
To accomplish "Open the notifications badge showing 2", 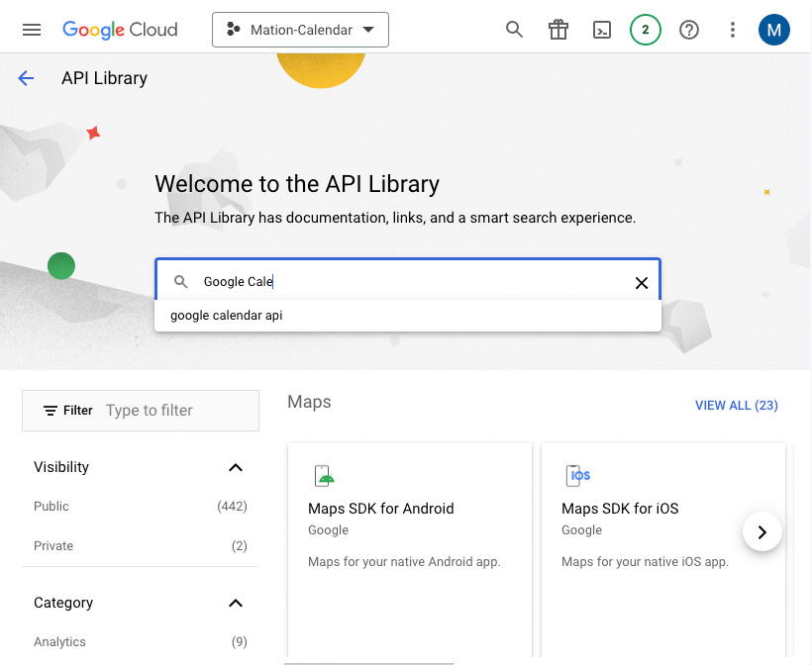I will [x=646, y=30].
